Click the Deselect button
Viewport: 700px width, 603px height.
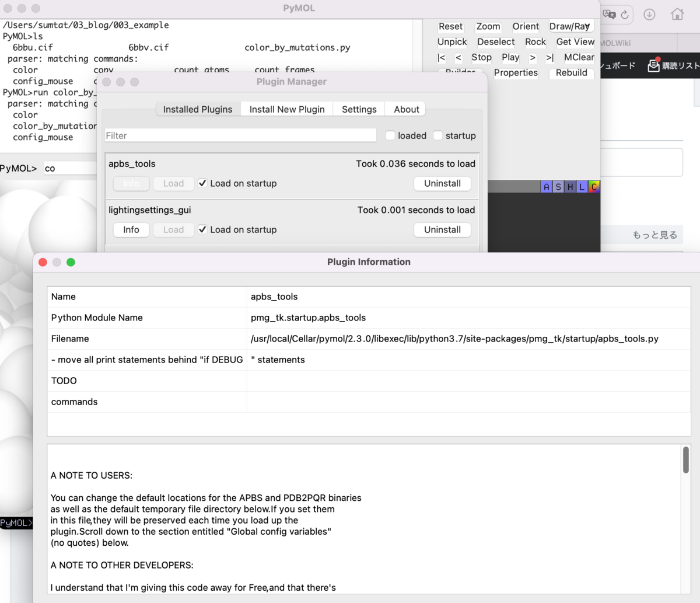pos(496,42)
